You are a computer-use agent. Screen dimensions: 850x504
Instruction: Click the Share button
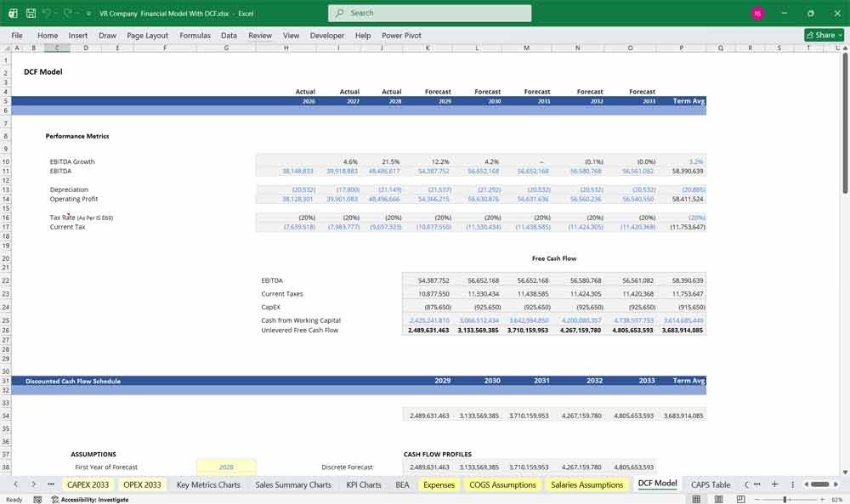(x=824, y=35)
